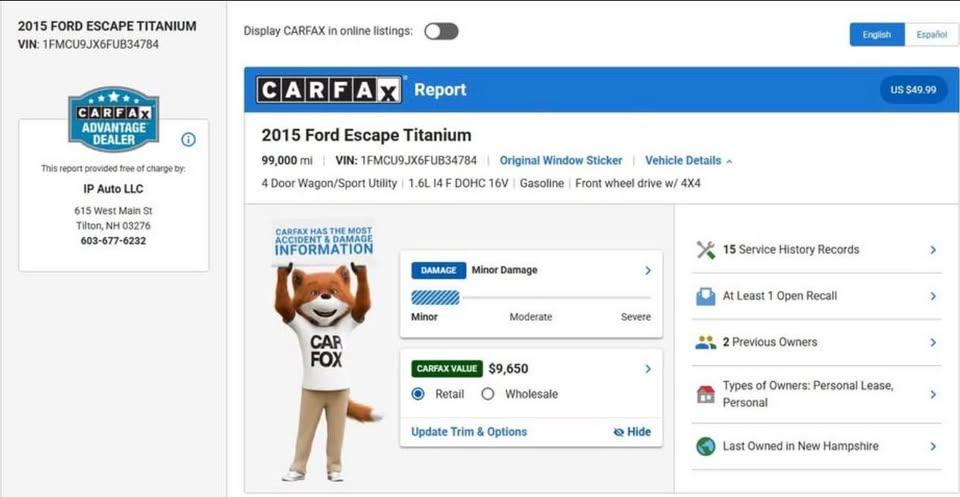Click the CARFAX logo in blue header
This screenshot has width=960, height=497.
point(329,90)
